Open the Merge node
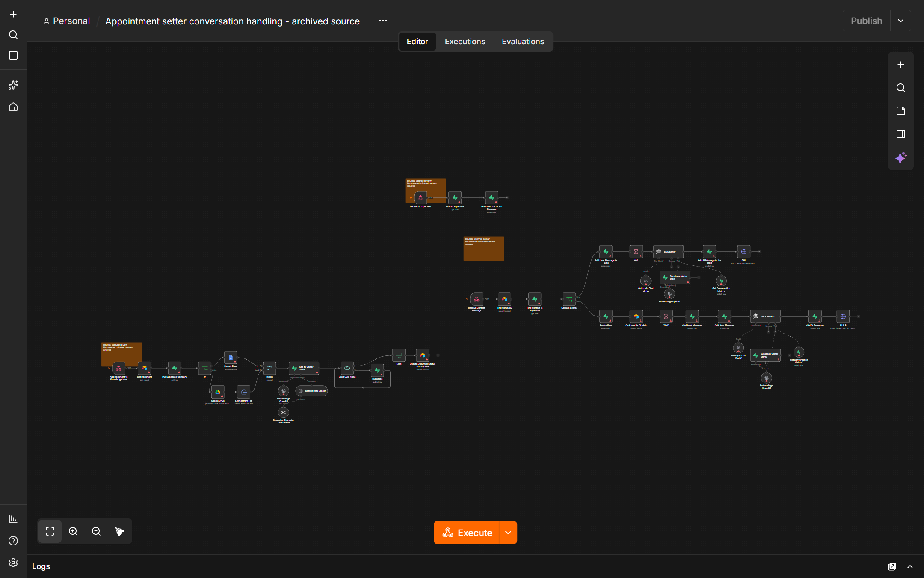The height and width of the screenshot is (578, 924). (x=269, y=368)
